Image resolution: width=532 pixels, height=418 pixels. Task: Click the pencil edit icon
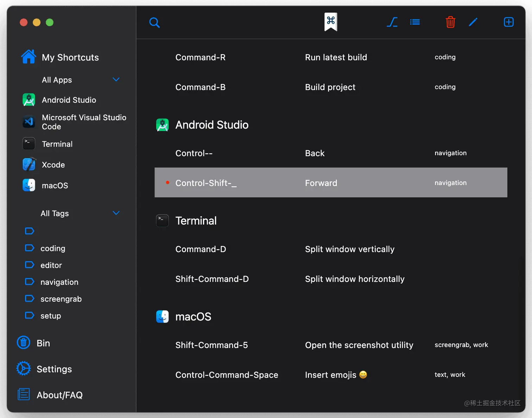[473, 22]
